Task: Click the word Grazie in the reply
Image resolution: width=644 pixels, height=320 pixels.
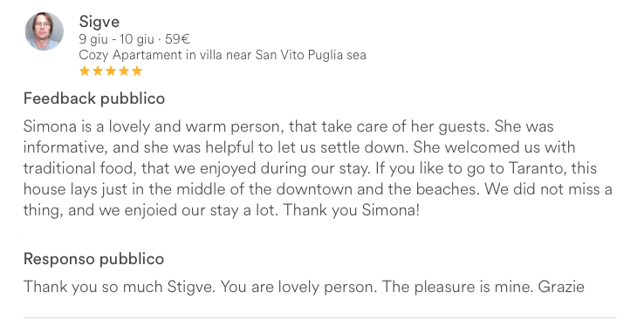Action: point(561,286)
